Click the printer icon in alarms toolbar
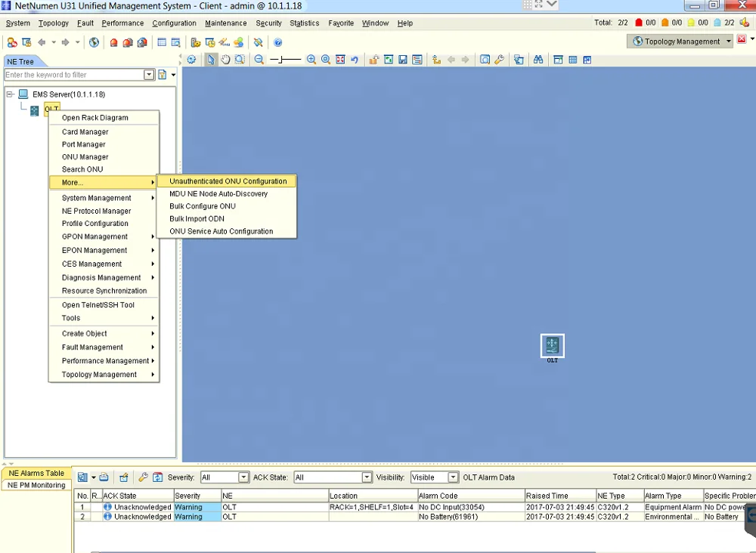Viewport: 756px width, 553px height. pyautogui.click(x=104, y=477)
